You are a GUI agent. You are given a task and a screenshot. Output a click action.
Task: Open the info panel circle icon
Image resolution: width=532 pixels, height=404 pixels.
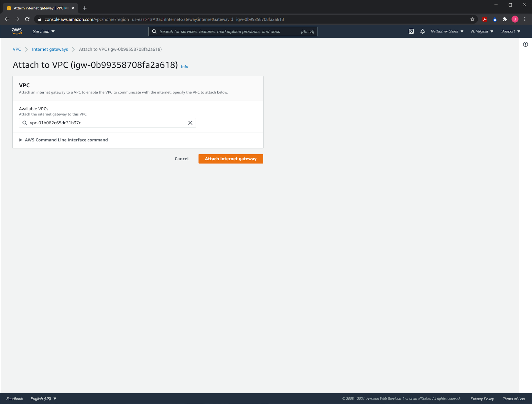click(x=525, y=44)
